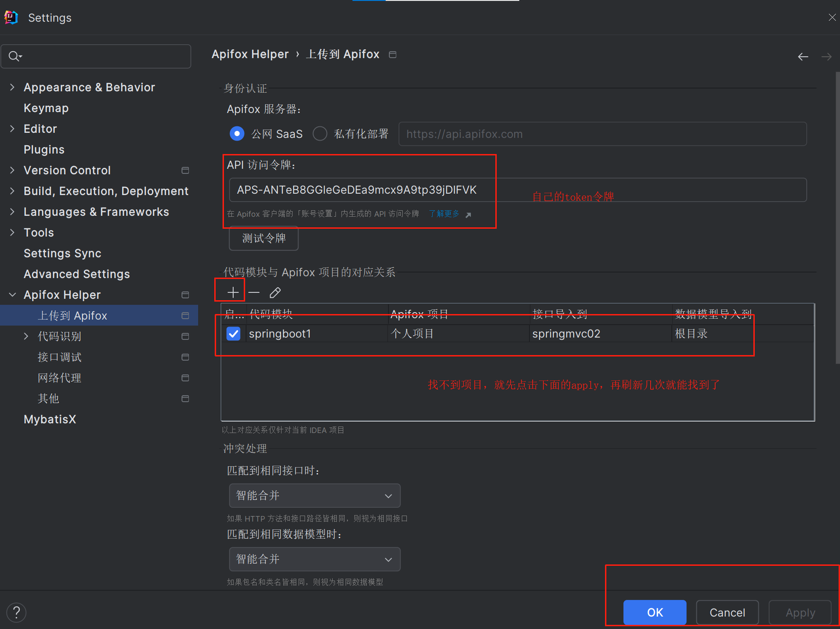The width and height of the screenshot is (840, 629).
Task: Expand the 代码识别 subsection
Action: click(26, 336)
